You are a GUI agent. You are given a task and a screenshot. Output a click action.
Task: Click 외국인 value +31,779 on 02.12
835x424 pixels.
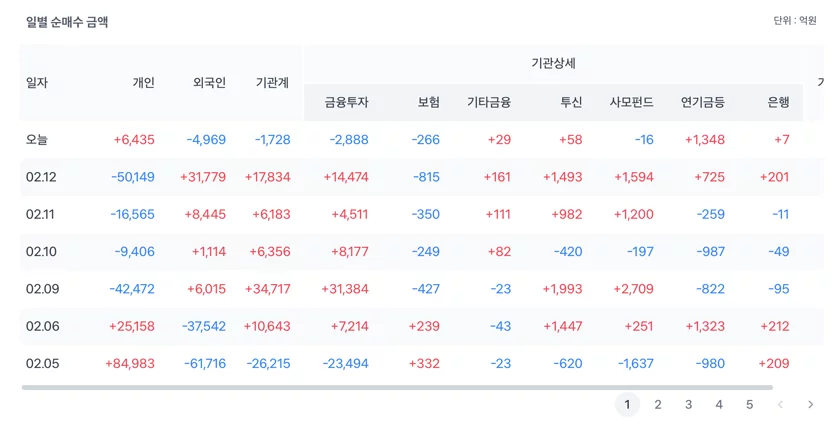(x=203, y=177)
